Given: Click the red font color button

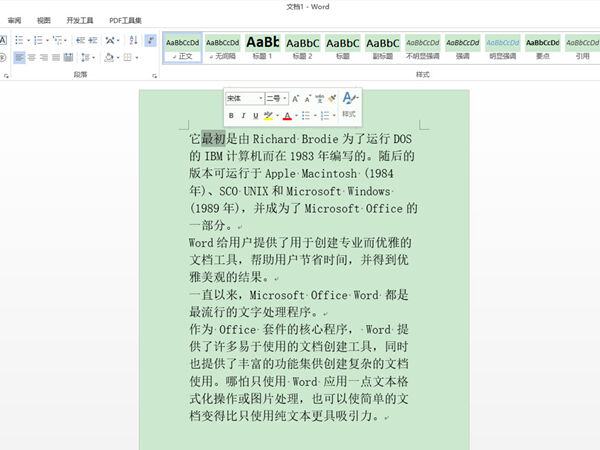Looking at the screenshot, I should (x=287, y=116).
